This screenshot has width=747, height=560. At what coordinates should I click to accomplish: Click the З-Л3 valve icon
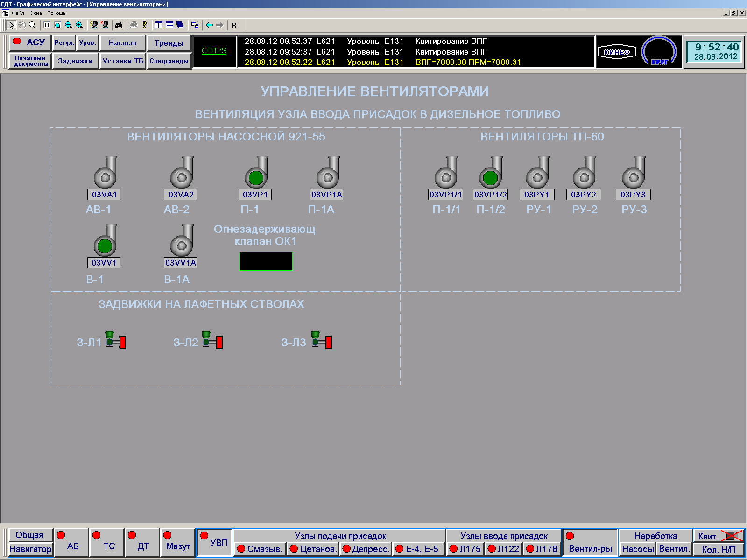coord(321,340)
